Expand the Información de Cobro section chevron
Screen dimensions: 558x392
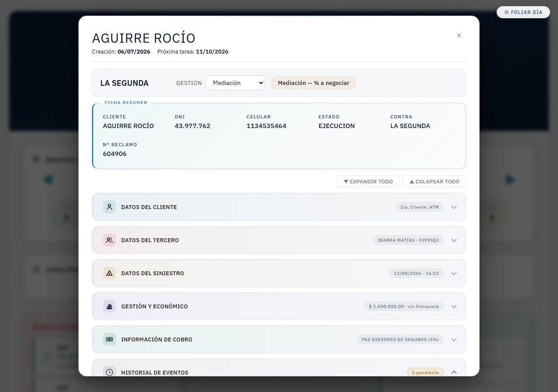click(x=454, y=340)
